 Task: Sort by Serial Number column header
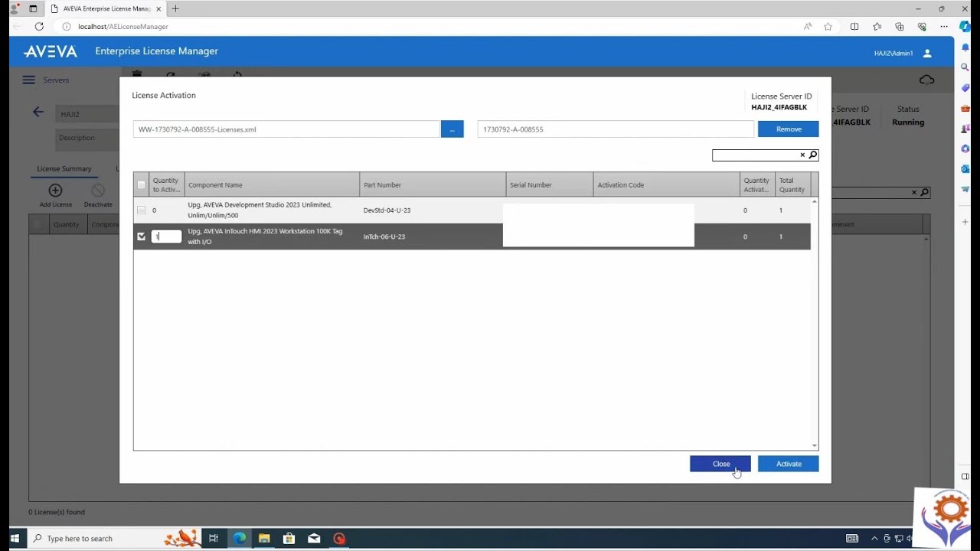click(549, 184)
